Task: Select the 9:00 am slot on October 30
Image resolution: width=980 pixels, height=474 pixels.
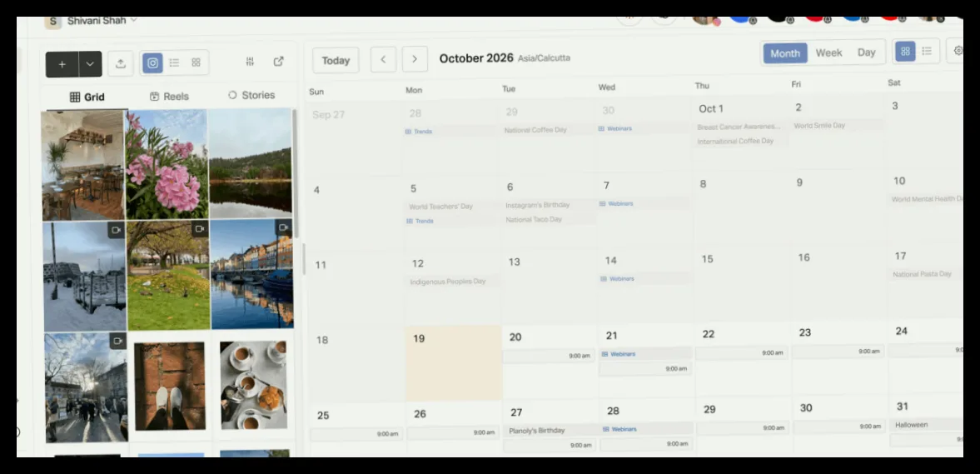Action: point(838,427)
